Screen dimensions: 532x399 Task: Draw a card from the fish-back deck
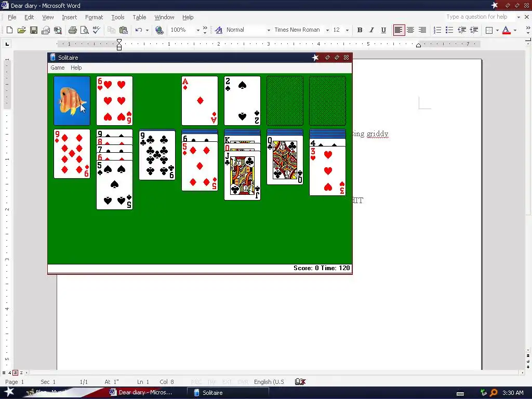tap(72, 101)
